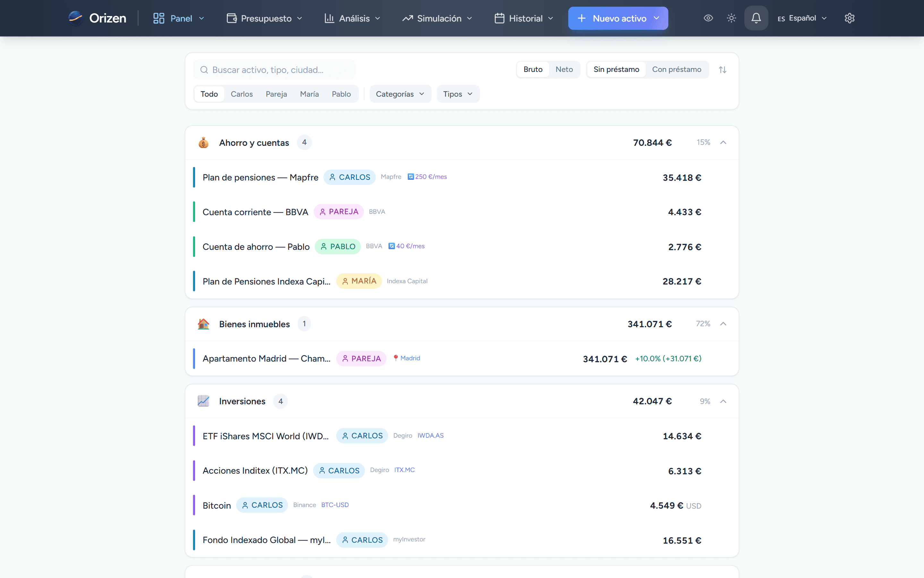Click the Simulación trend icon

tap(407, 18)
